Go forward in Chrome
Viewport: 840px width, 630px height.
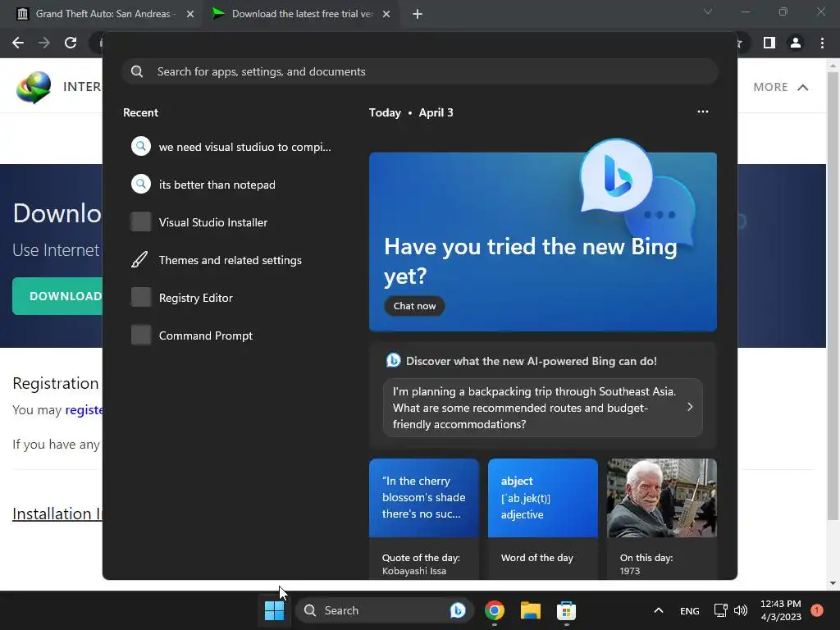[x=44, y=43]
